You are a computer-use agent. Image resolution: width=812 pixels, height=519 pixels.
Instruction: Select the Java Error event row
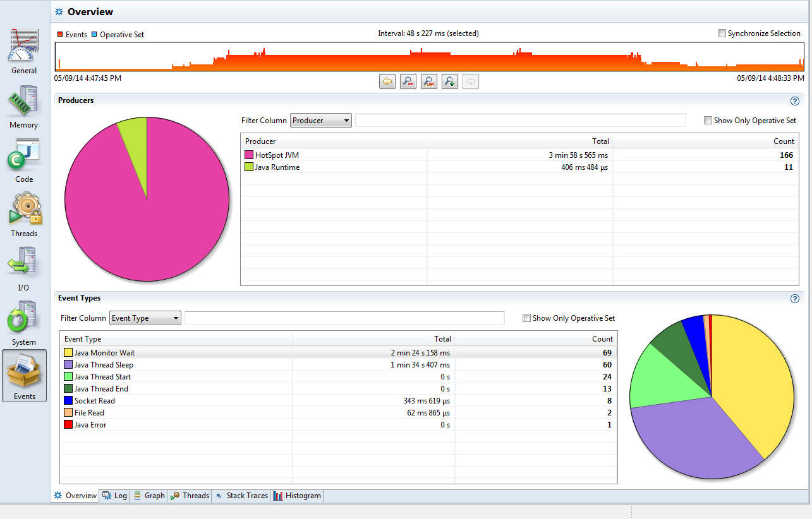pyautogui.click(x=339, y=425)
